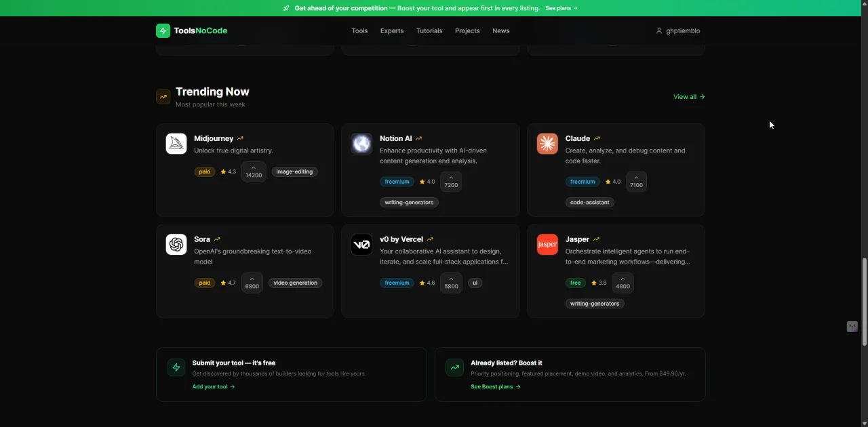Click the Sora logo icon
The height and width of the screenshot is (427, 868).
(x=176, y=244)
